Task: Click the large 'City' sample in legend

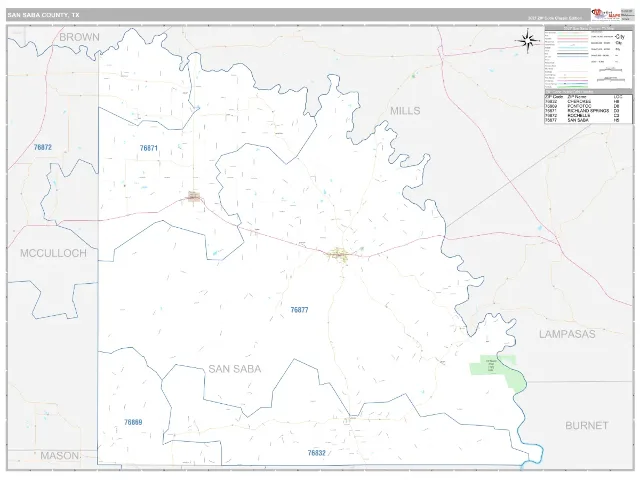Action: pyautogui.click(x=620, y=37)
